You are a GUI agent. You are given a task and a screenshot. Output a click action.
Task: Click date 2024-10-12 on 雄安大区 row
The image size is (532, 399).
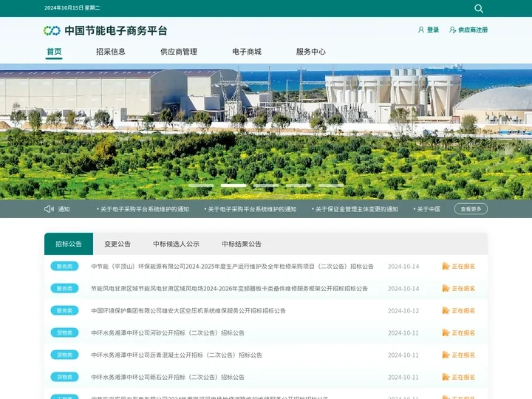pyautogui.click(x=403, y=311)
